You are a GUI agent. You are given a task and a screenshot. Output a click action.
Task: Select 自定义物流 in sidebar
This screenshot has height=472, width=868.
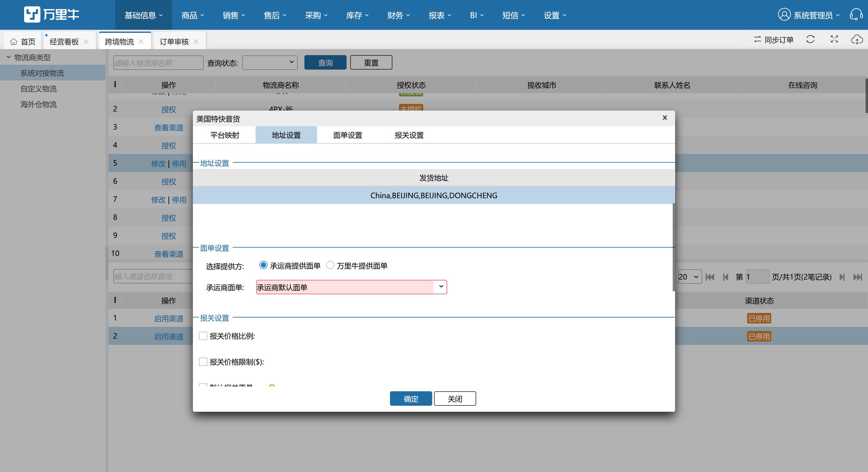pos(38,89)
